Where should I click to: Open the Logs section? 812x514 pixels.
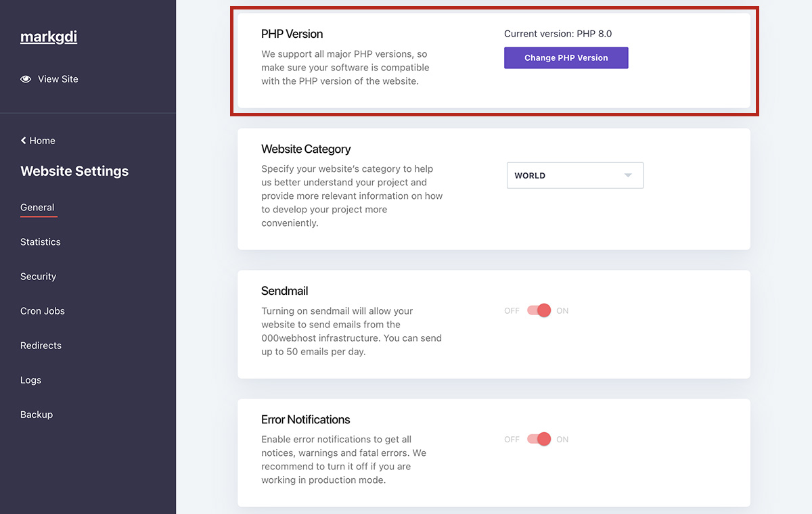click(30, 380)
